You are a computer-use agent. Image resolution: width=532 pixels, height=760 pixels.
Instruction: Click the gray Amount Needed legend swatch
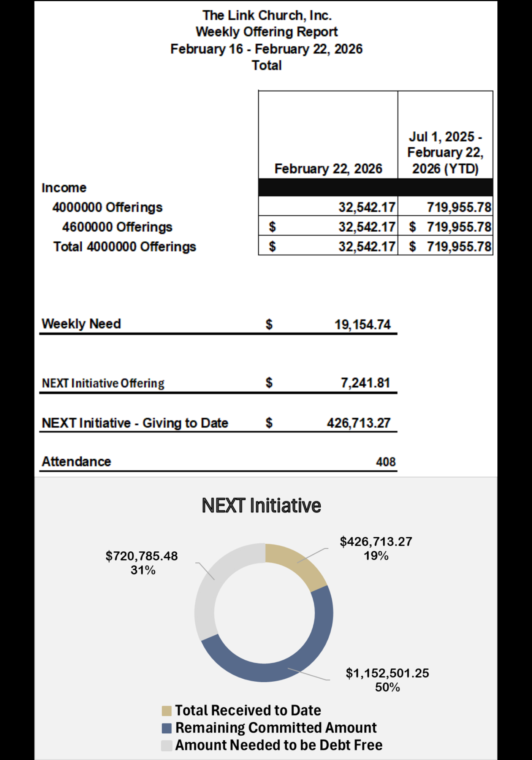click(166, 746)
